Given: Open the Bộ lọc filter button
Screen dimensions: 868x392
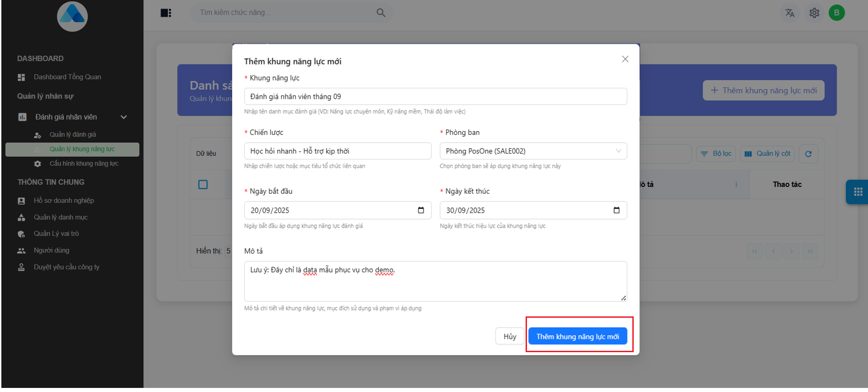Looking at the screenshot, I should point(716,154).
